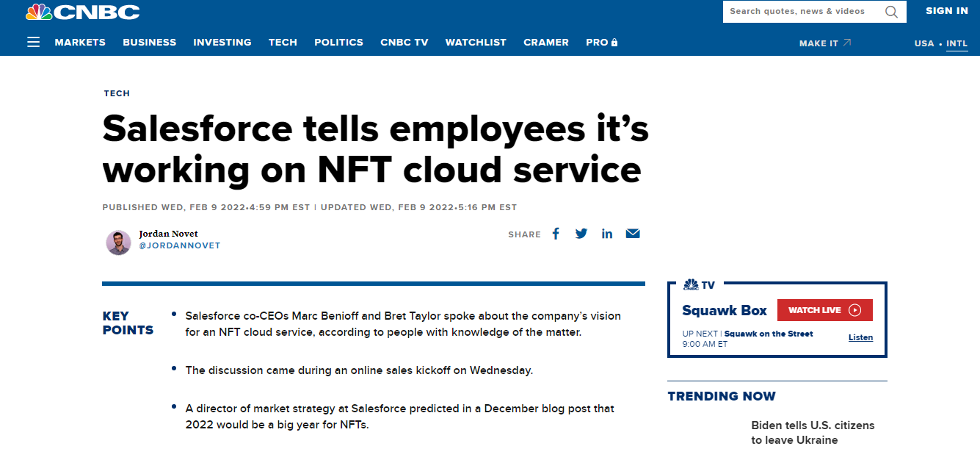Click the bullet about Marc Benioff
Image resolution: width=980 pixels, height=449 pixels.
click(x=403, y=324)
